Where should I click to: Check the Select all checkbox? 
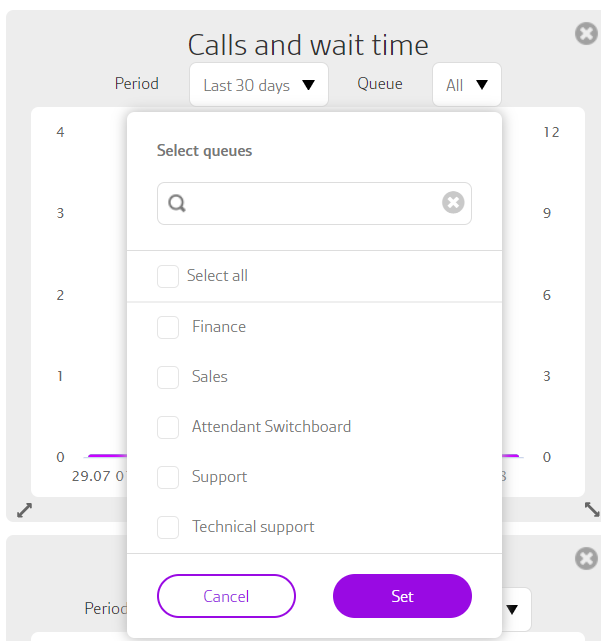(168, 276)
